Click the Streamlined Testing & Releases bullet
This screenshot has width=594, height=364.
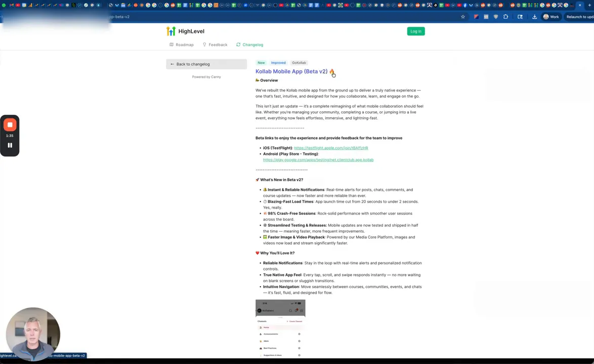(x=341, y=228)
